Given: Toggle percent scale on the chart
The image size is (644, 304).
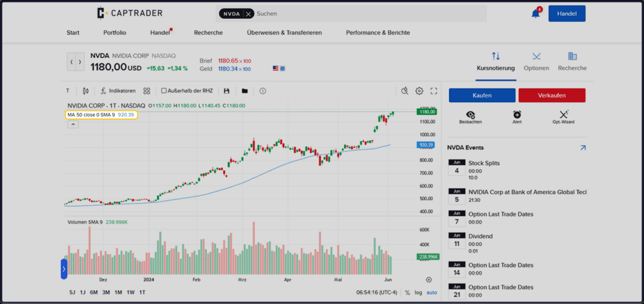Looking at the screenshot, I should point(408,293).
